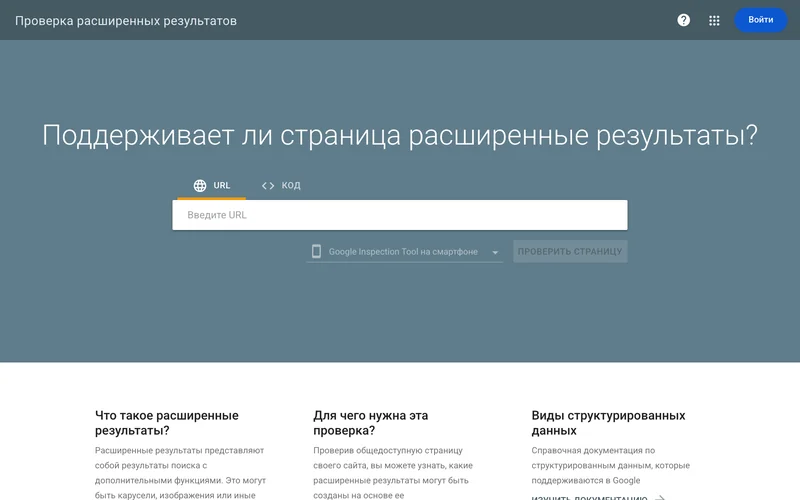800x500 pixels.
Task: Click paragraph starting Расширенные результаты представляют
Action: [180, 472]
